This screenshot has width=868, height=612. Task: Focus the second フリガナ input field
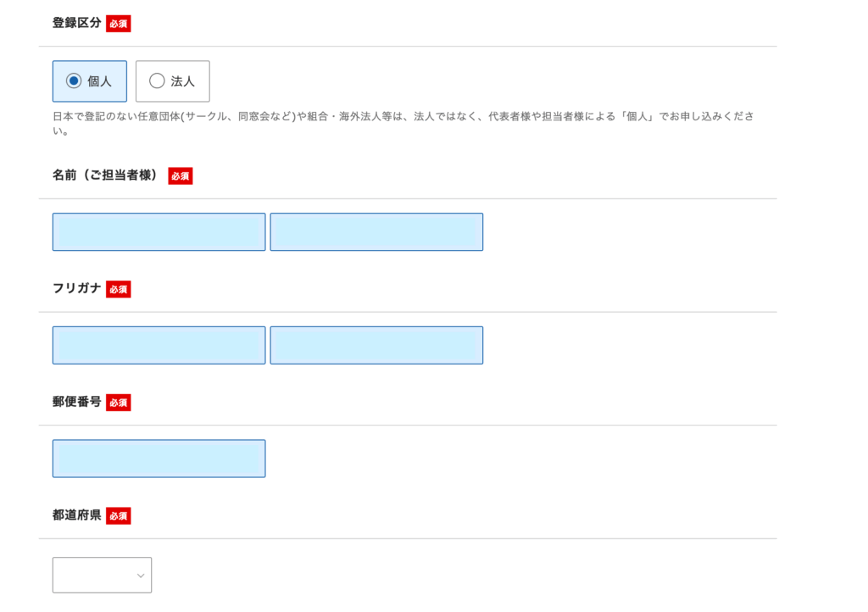tap(376, 346)
